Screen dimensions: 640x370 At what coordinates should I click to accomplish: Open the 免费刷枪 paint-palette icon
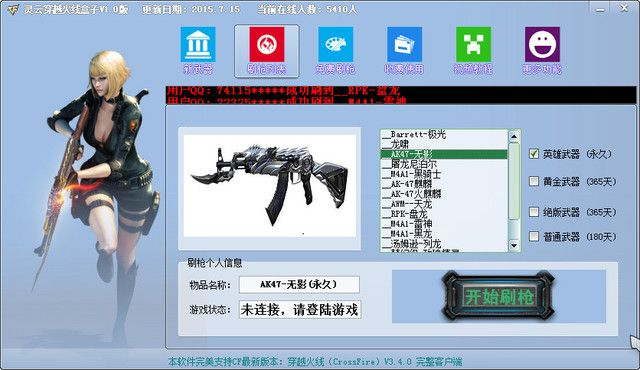(336, 44)
